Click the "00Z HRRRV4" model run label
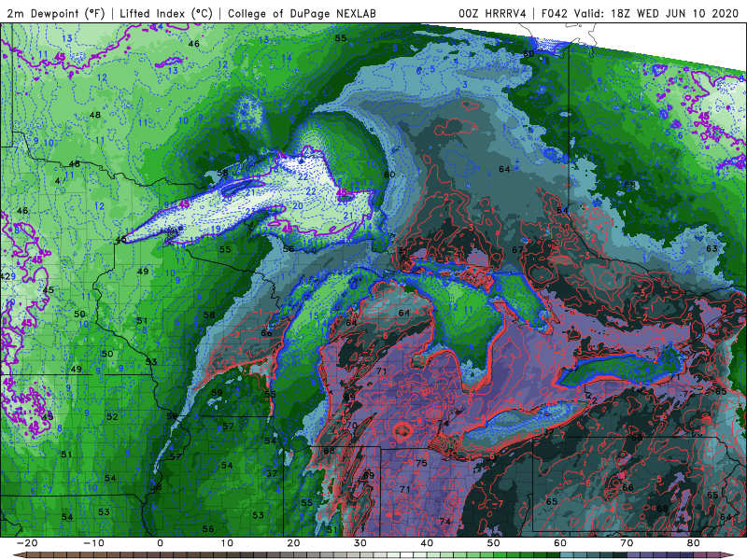This screenshot has height=560, width=747. (x=493, y=13)
